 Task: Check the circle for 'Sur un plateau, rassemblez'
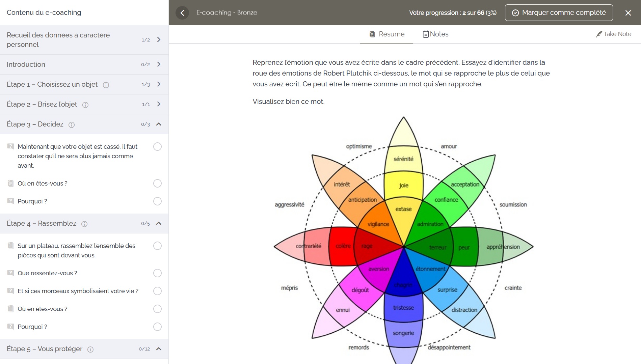pos(157,246)
